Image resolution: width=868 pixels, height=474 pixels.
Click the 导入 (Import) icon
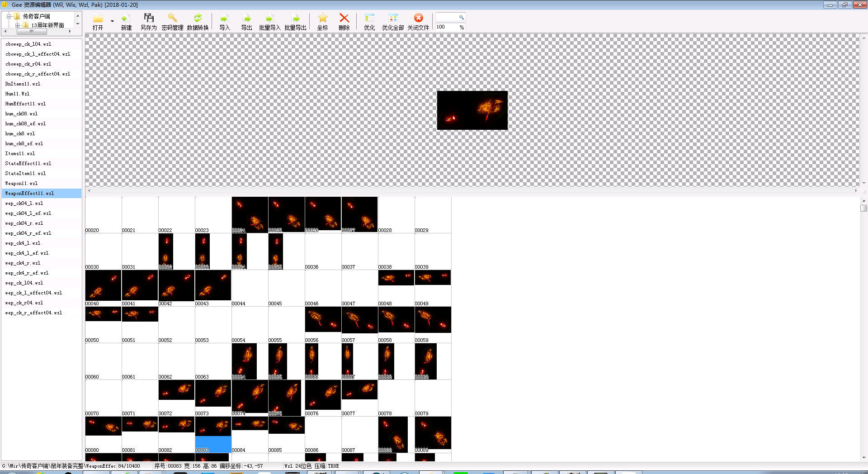pyautogui.click(x=225, y=18)
